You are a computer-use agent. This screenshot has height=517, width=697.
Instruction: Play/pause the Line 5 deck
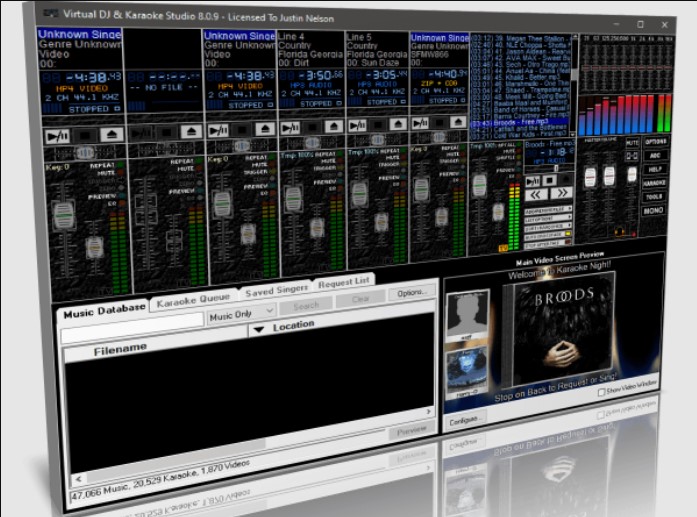358,125
